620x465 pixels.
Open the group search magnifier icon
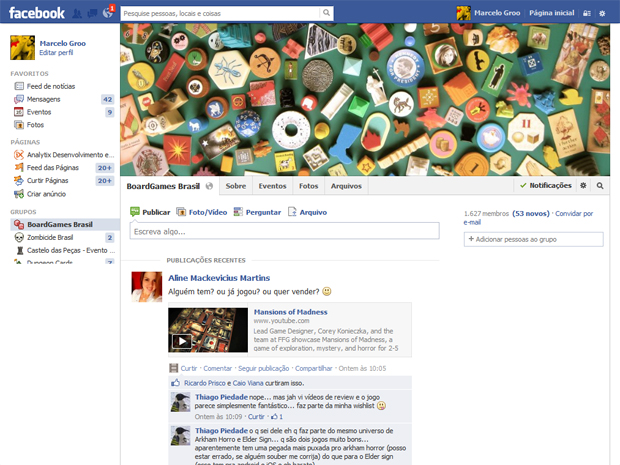[600, 186]
